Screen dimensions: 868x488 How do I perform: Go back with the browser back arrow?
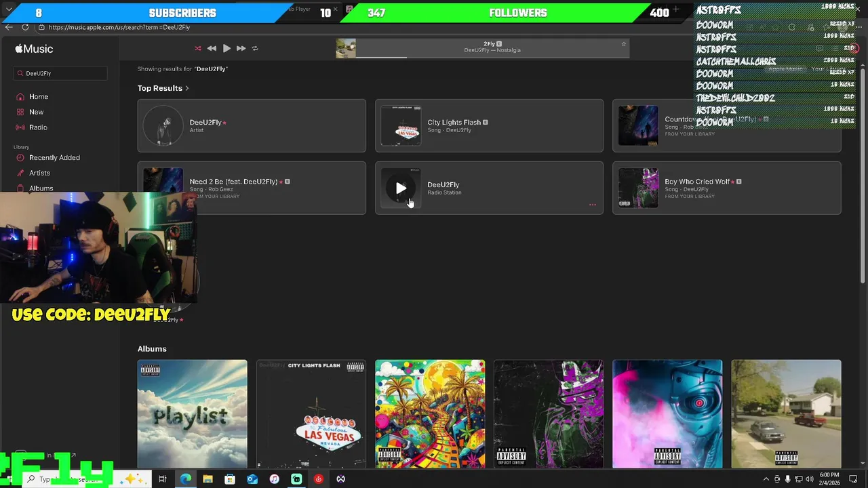coord(8,27)
